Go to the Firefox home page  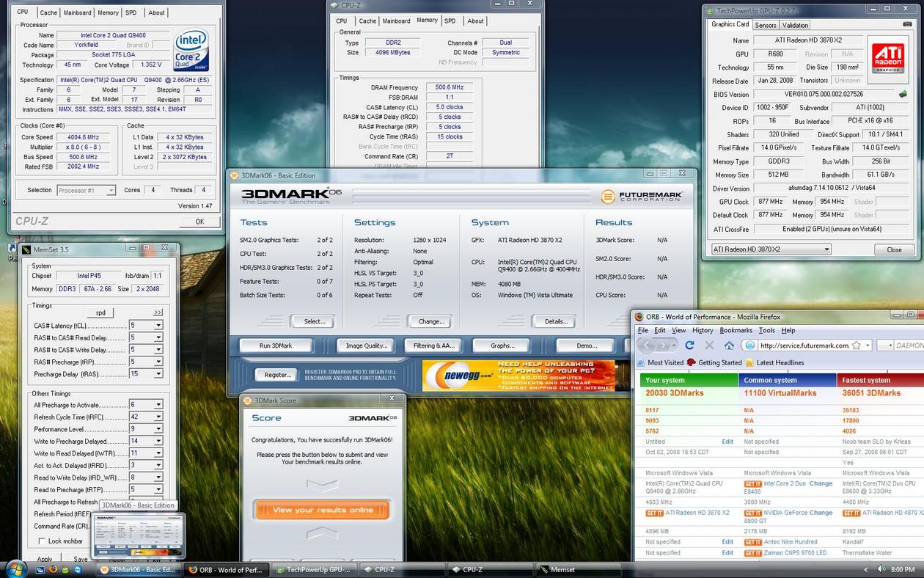click(x=728, y=345)
